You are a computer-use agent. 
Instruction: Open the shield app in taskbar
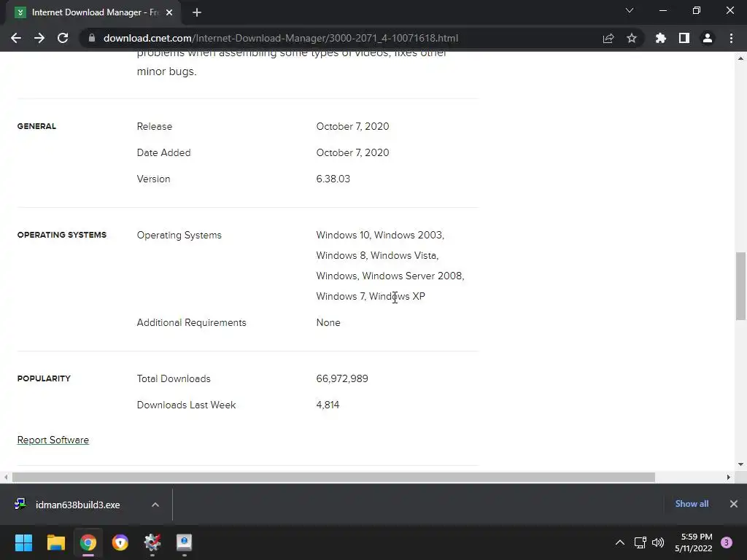(120, 542)
